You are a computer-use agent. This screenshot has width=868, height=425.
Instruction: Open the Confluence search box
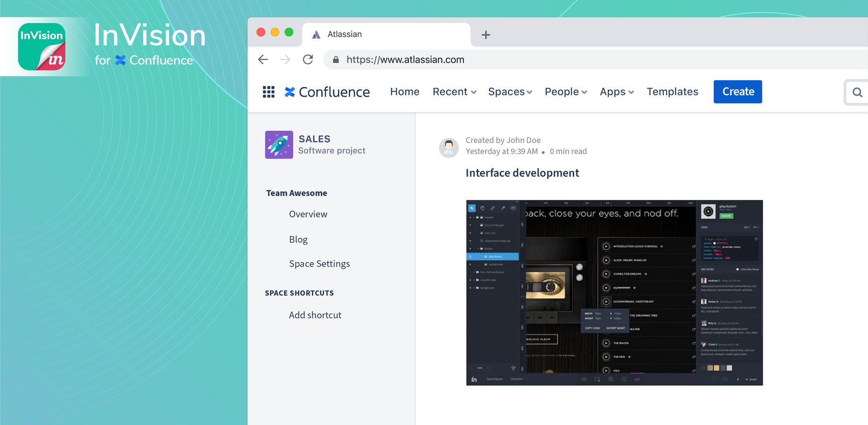857,93
